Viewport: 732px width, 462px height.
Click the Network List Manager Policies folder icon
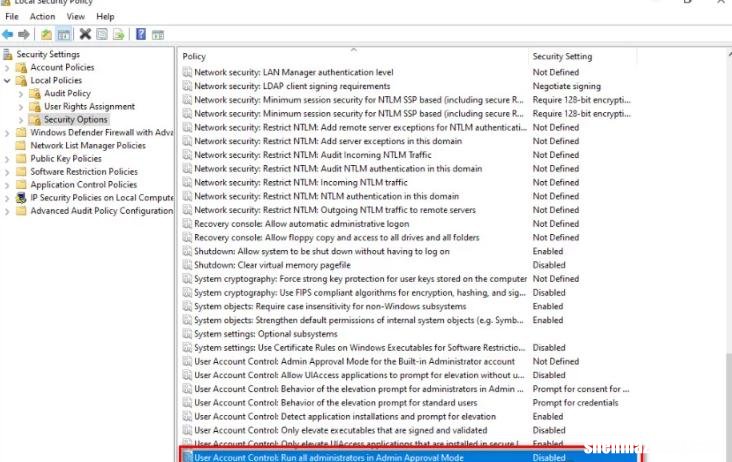[x=21, y=145]
